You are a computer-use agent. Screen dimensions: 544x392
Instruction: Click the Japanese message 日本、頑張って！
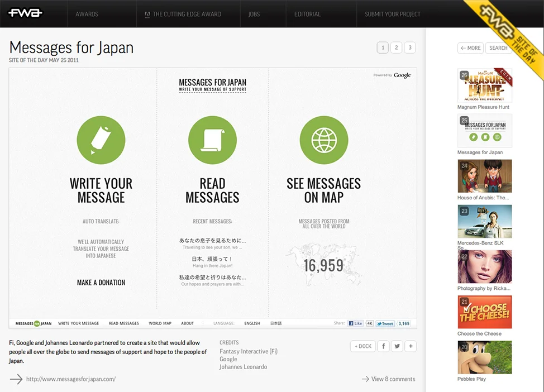coord(212,259)
